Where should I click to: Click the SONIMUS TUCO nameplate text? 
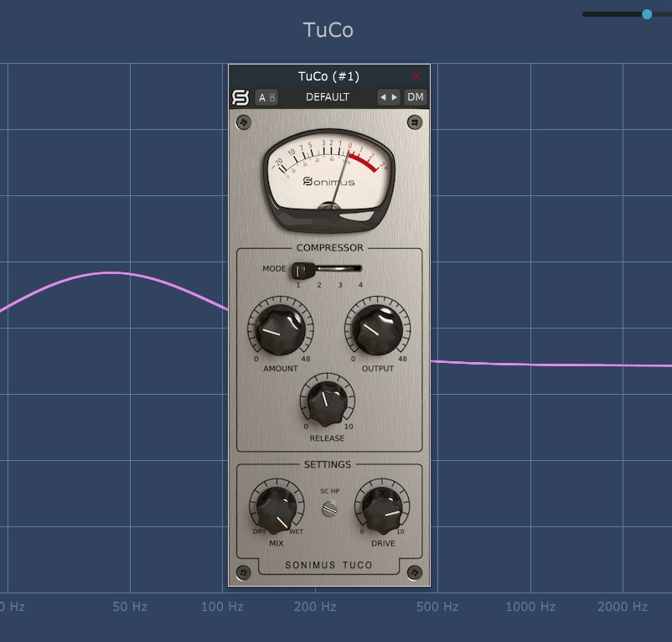[328, 565]
